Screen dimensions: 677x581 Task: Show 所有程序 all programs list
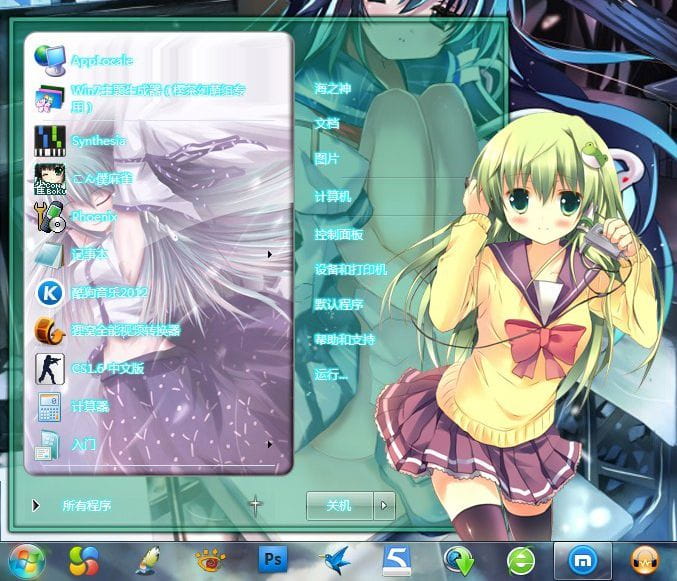(x=86, y=506)
